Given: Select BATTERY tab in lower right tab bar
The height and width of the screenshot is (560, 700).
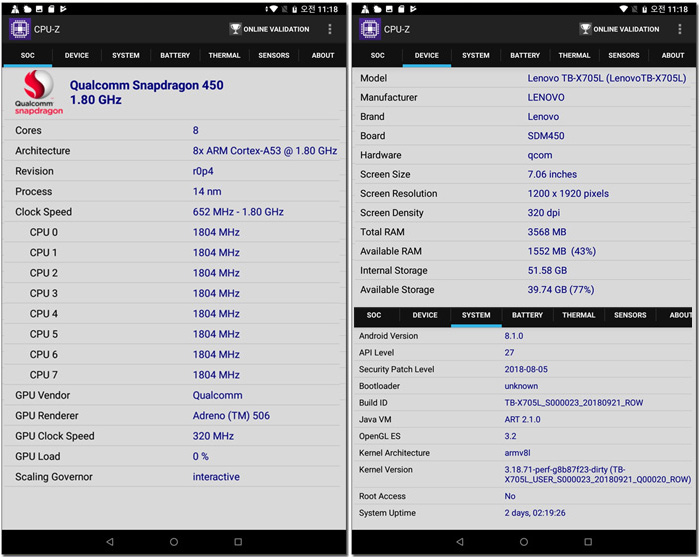Looking at the screenshot, I should pos(527,315).
